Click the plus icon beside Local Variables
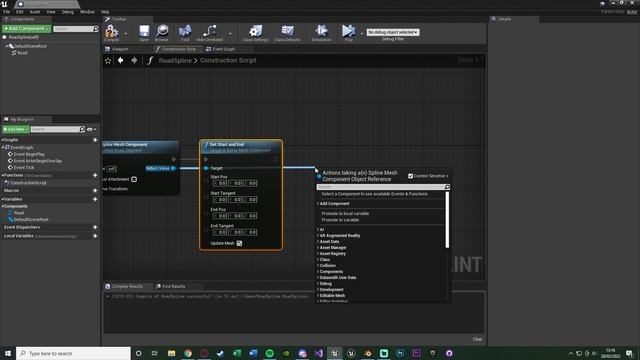This screenshot has width=640, height=360. click(x=95, y=236)
